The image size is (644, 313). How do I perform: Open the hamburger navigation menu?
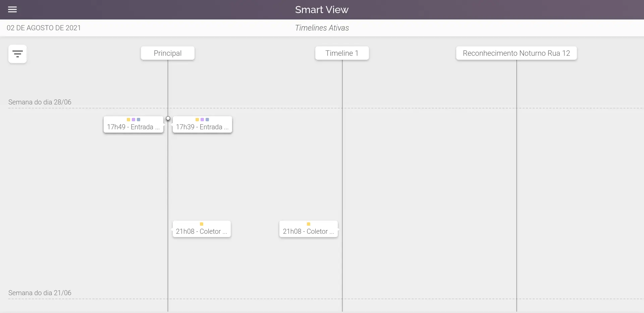pyautogui.click(x=12, y=9)
